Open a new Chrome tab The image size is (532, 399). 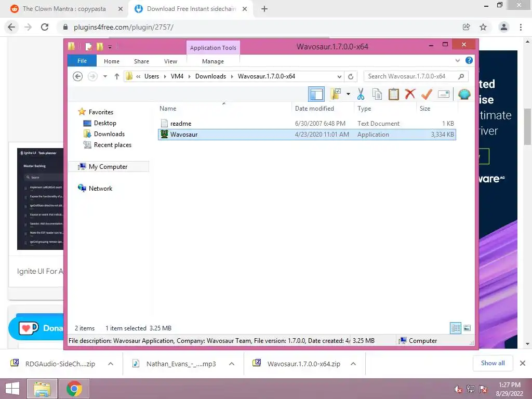[x=264, y=9]
